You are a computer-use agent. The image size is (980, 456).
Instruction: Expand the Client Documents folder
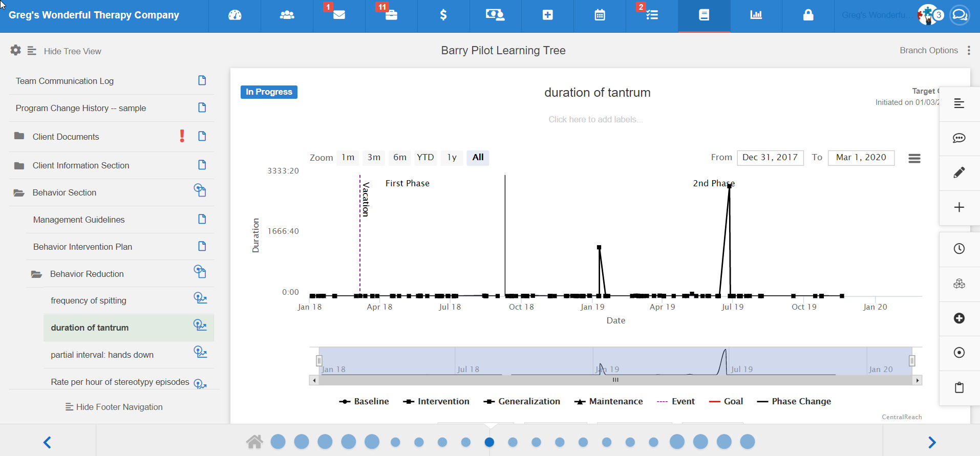(19, 136)
